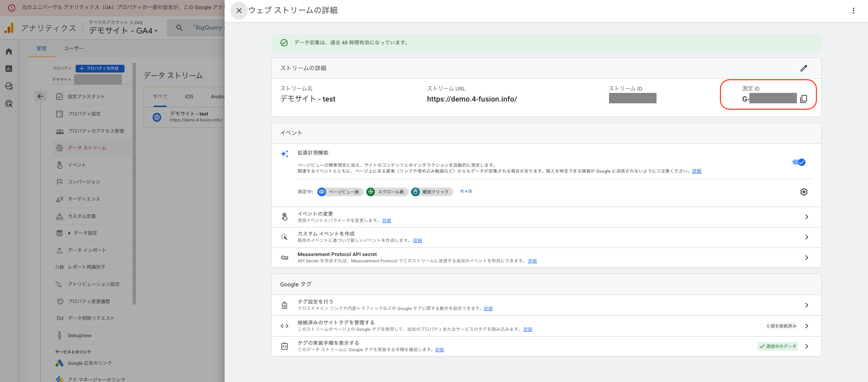868x382 pixels.
Task: Click the 離脱クリック chip
Action: coord(432,192)
